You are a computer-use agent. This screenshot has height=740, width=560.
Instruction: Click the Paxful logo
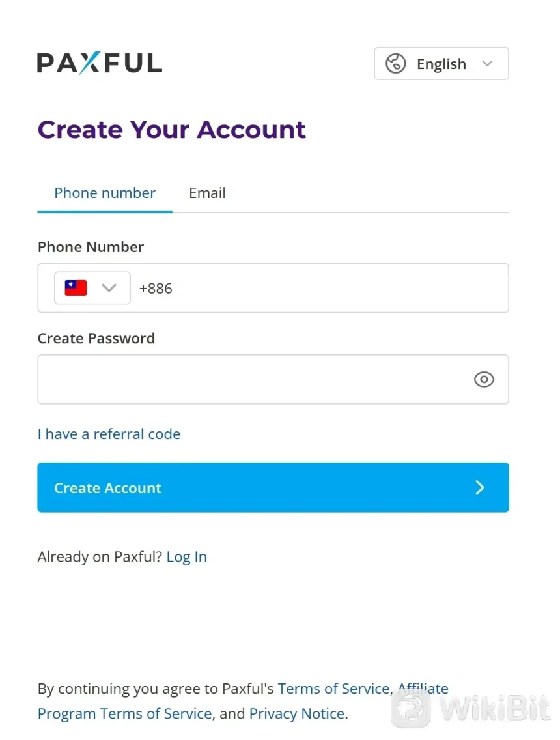pyautogui.click(x=99, y=63)
